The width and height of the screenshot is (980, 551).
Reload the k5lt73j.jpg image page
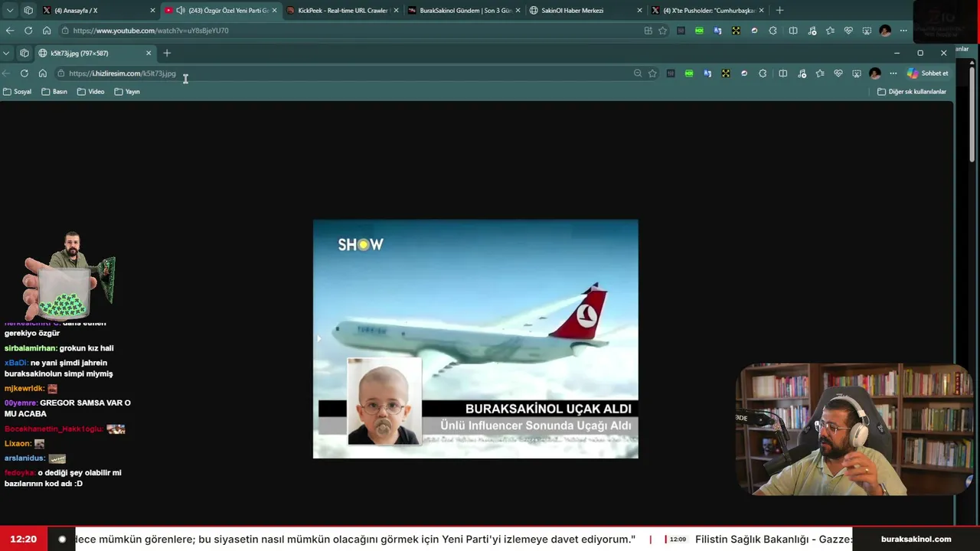point(24,73)
